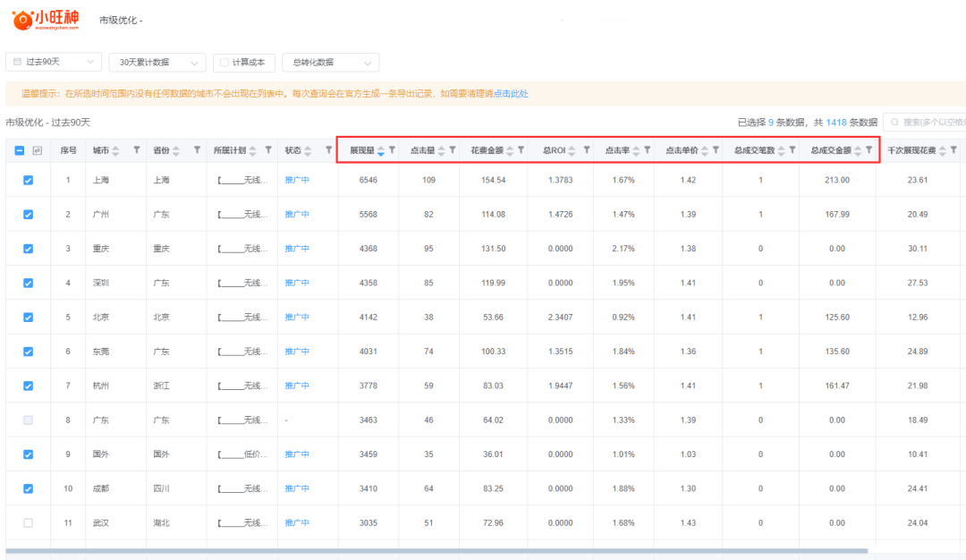Viewport: 966px width, 560px height.
Task: Click the invert-selection icon in table header
Action: (x=37, y=150)
